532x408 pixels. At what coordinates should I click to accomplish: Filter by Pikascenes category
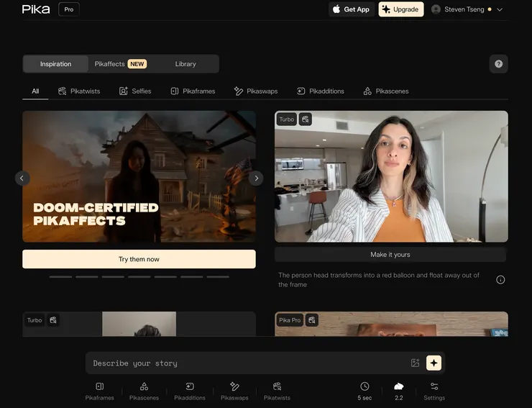(x=386, y=91)
